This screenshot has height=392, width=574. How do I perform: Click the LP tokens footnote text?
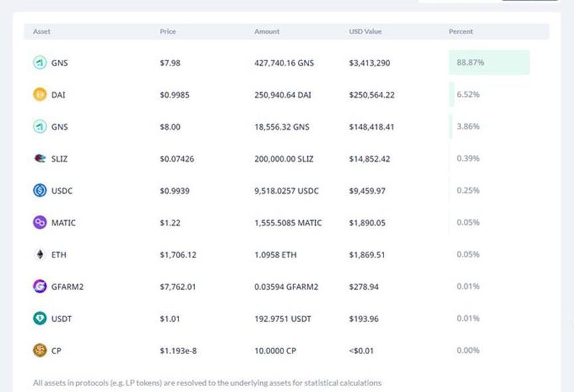point(207,383)
